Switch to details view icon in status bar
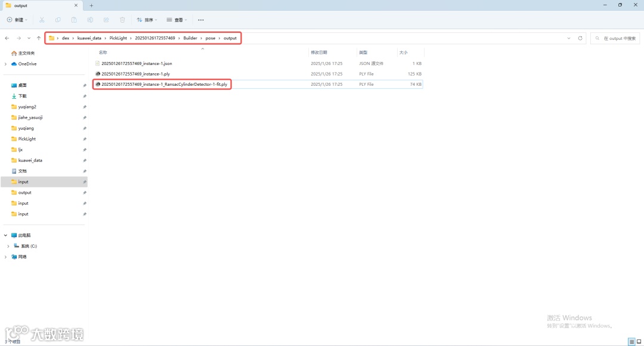This screenshot has width=644, height=346. [631, 341]
